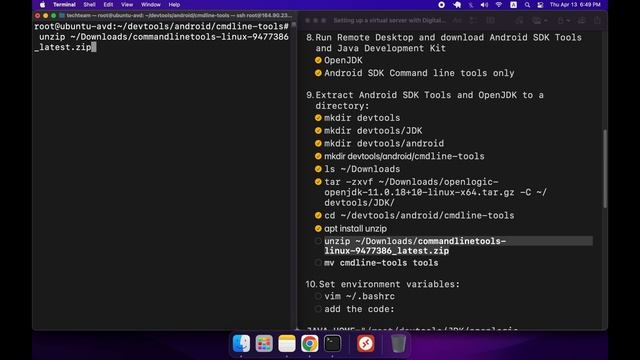Open Google Chrome from the Dock
The height and width of the screenshot is (360, 640).
pos(310,343)
